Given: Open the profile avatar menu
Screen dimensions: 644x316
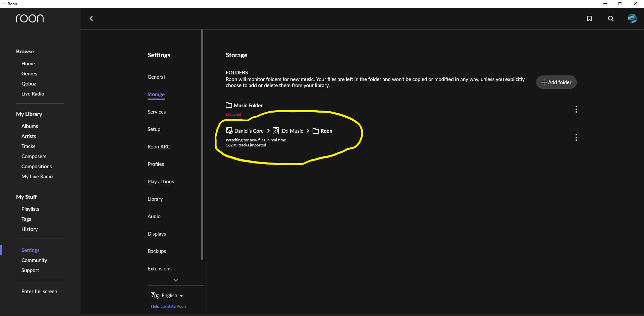Looking at the screenshot, I should (632, 18).
